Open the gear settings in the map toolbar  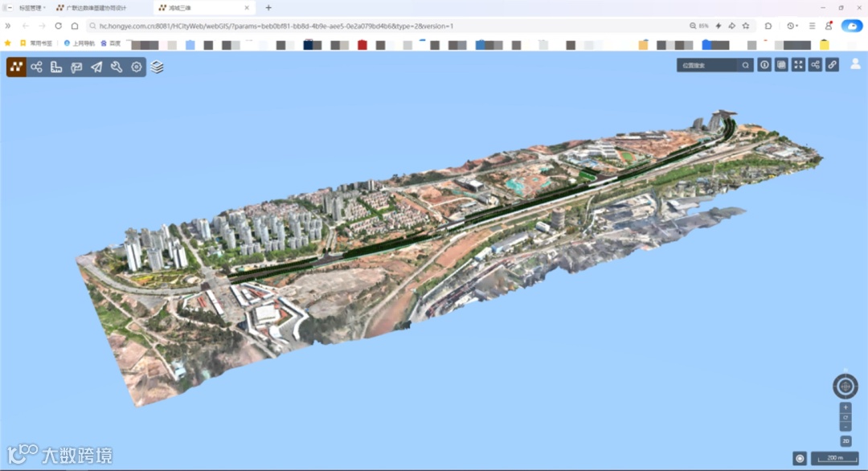(x=136, y=67)
